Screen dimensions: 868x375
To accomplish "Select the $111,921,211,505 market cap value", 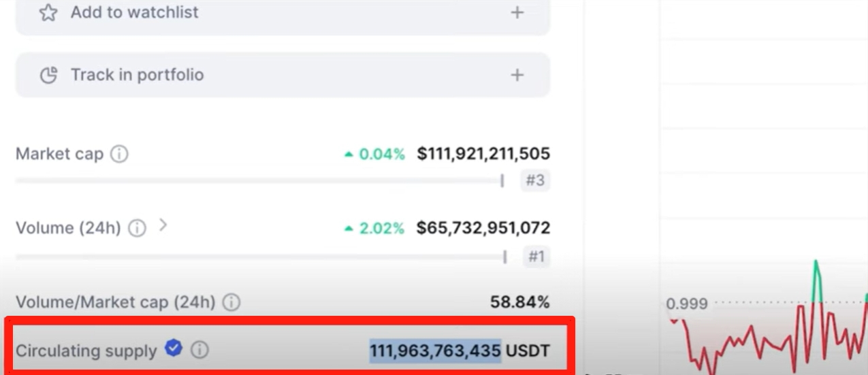I will (483, 154).
